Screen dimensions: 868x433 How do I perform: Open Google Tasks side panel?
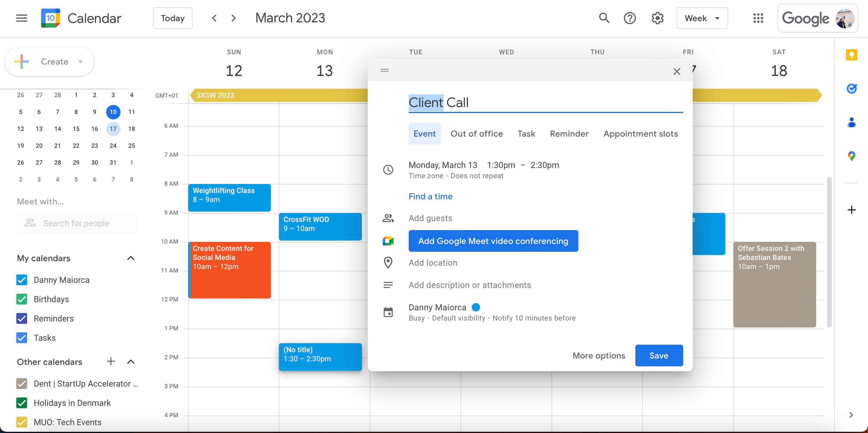(851, 88)
